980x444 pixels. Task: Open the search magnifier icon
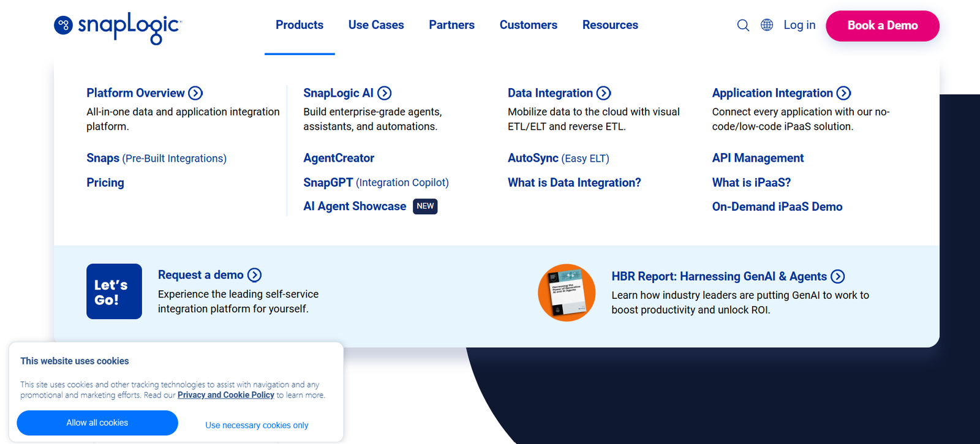click(x=743, y=25)
